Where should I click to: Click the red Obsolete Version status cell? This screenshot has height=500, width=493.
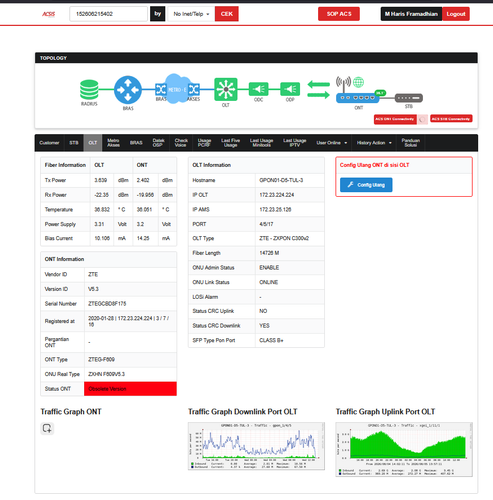[x=130, y=389]
